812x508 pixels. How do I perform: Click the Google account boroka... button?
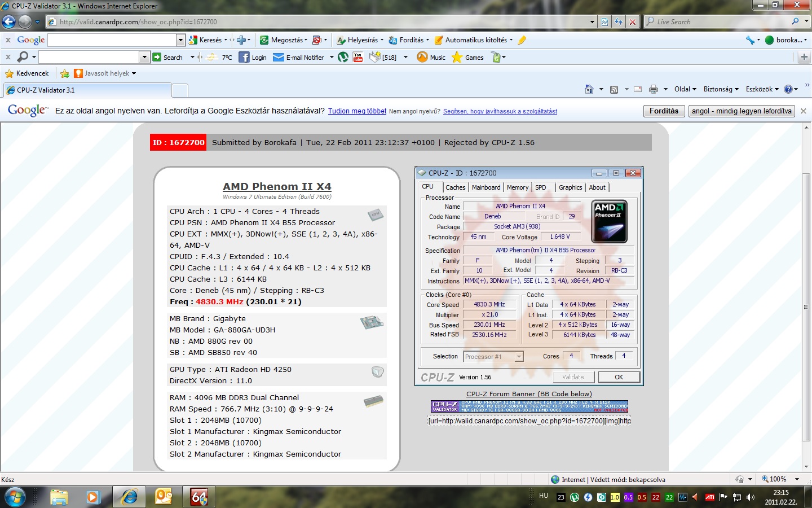pyautogui.click(x=786, y=40)
